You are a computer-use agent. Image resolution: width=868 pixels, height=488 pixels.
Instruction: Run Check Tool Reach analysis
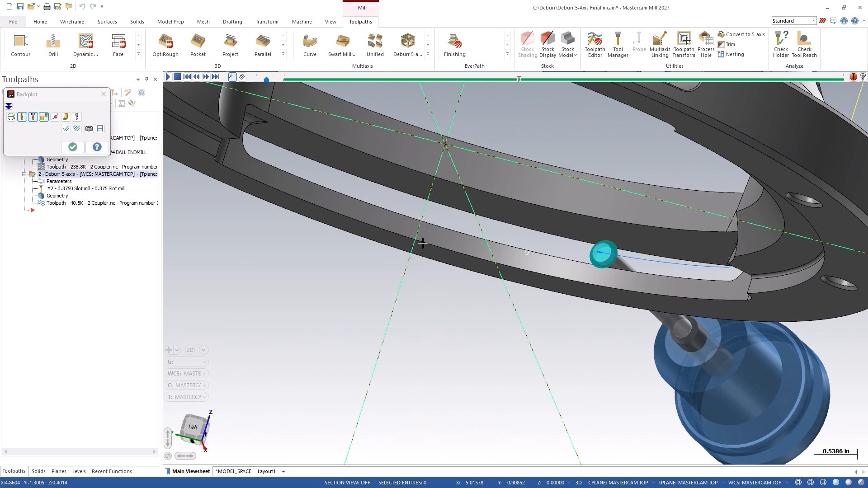[804, 45]
